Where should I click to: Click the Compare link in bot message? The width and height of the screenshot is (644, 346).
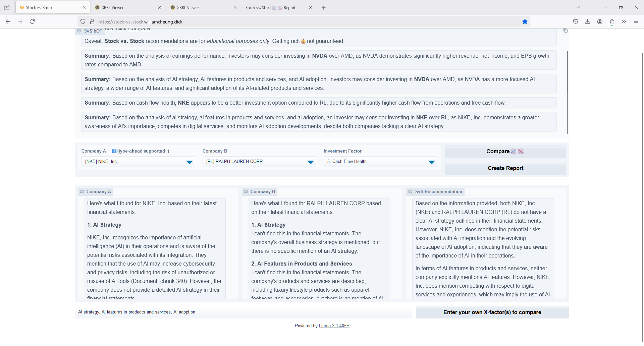click(139, 29)
